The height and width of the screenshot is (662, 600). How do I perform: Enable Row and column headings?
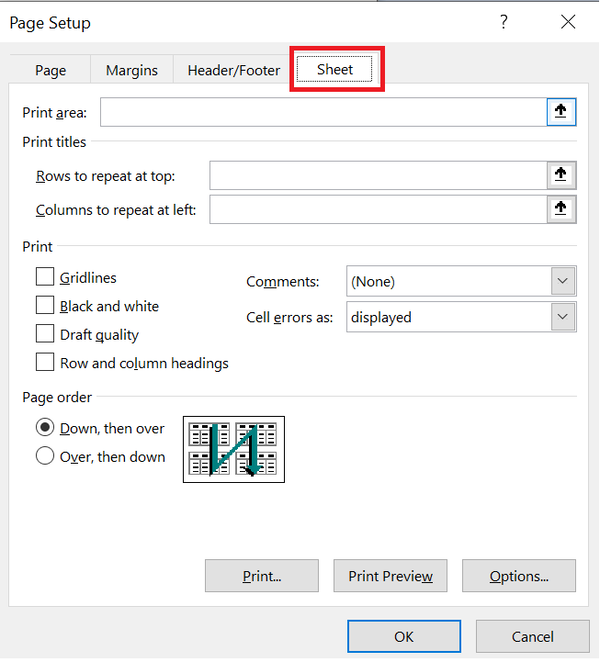pos(45,362)
